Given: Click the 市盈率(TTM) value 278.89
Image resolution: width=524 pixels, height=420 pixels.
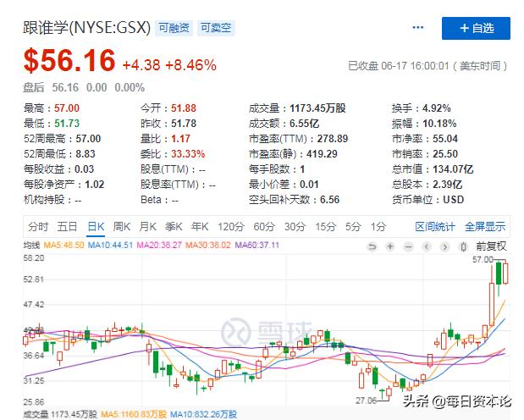Looking at the screenshot, I should (x=333, y=138).
